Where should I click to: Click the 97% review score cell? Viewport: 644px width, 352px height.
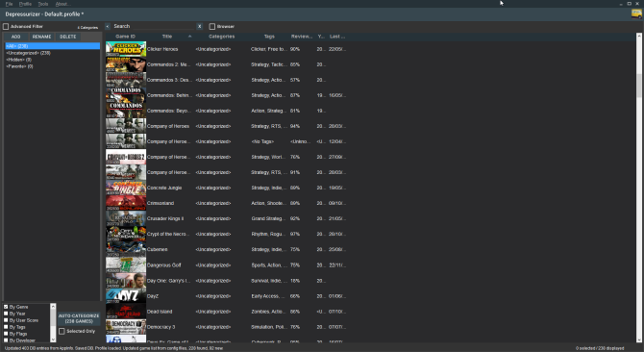tap(295, 234)
